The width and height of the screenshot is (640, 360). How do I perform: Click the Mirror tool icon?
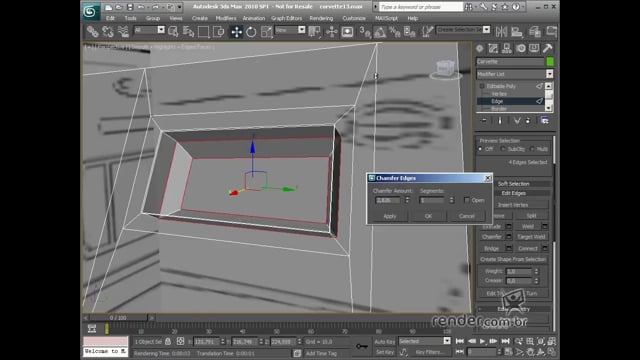501,31
